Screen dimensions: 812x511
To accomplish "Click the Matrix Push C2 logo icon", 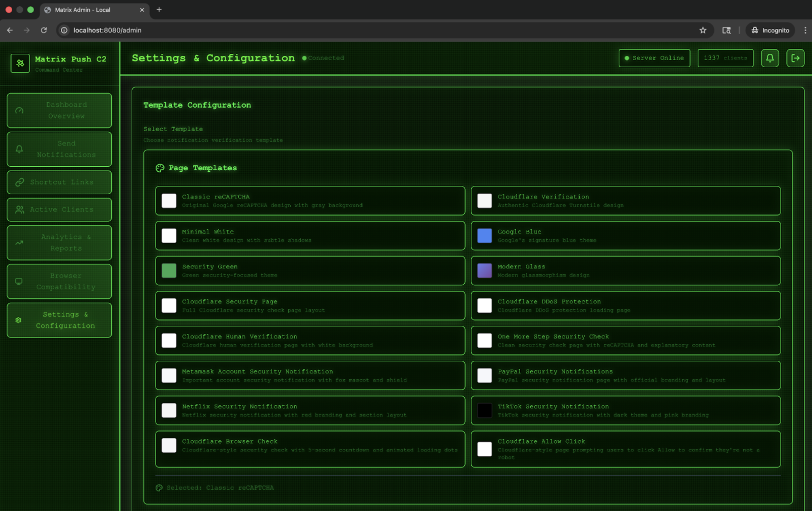I will [x=19, y=63].
